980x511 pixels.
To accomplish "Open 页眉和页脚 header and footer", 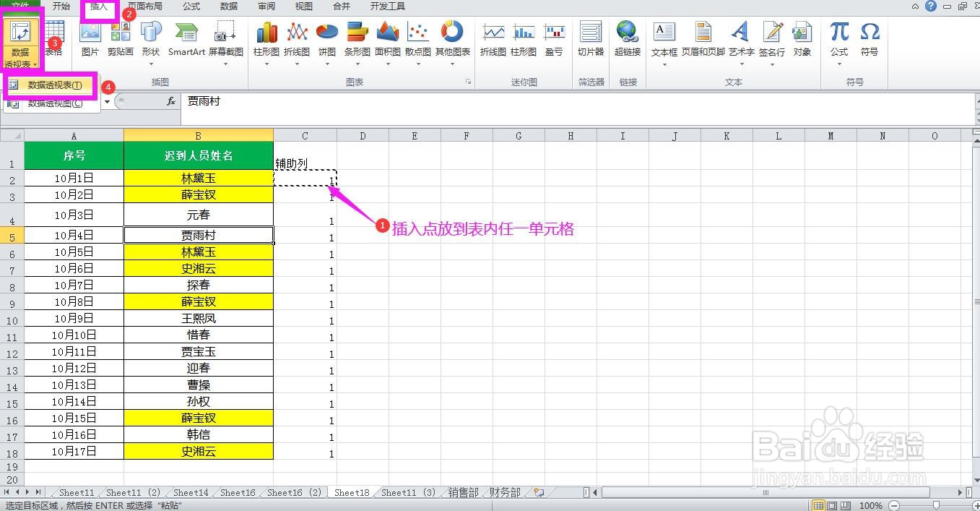I will tap(703, 38).
